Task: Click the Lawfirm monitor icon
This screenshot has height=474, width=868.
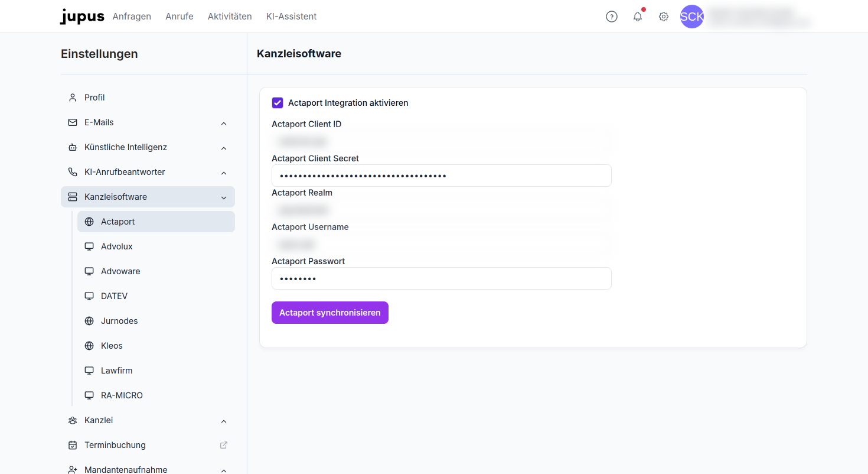Action: (x=89, y=371)
